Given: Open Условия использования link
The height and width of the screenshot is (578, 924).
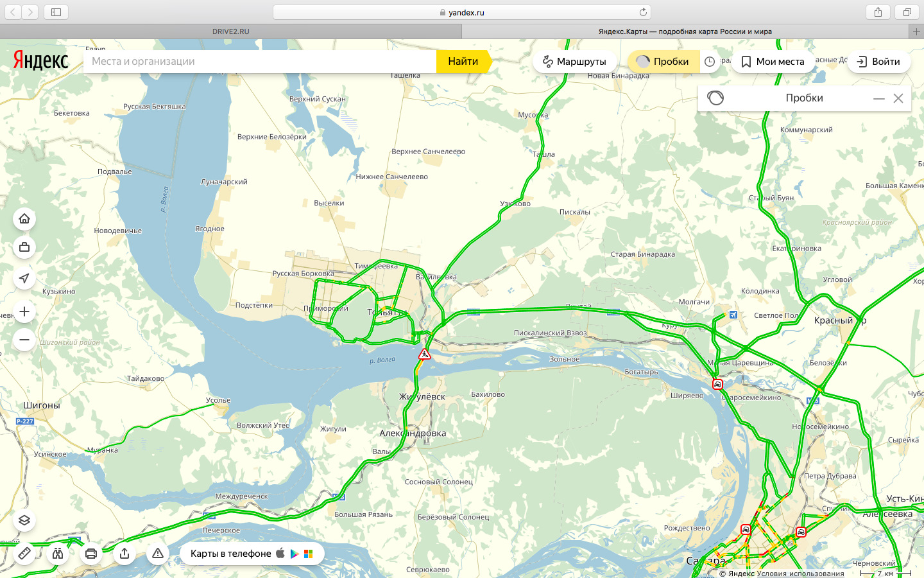Looking at the screenshot, I should 800,574.
